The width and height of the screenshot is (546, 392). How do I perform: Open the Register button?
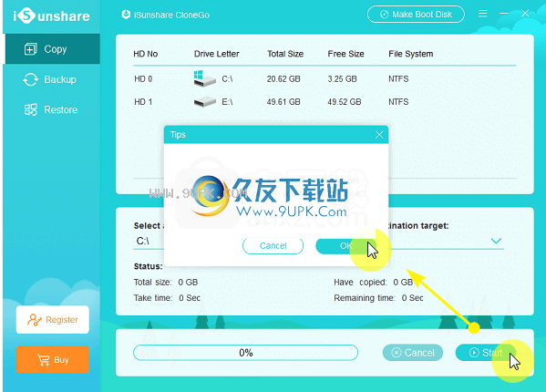coord(53,320)
